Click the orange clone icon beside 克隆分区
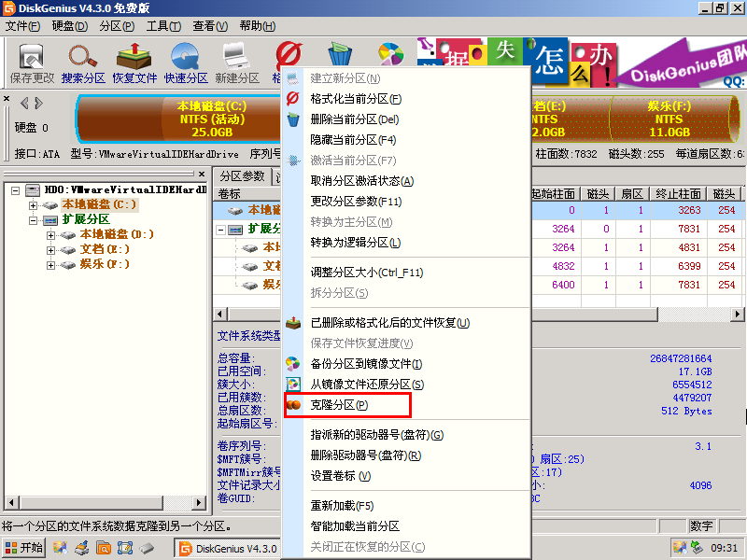Screen dimensions: 747x560 coord(293,405)
